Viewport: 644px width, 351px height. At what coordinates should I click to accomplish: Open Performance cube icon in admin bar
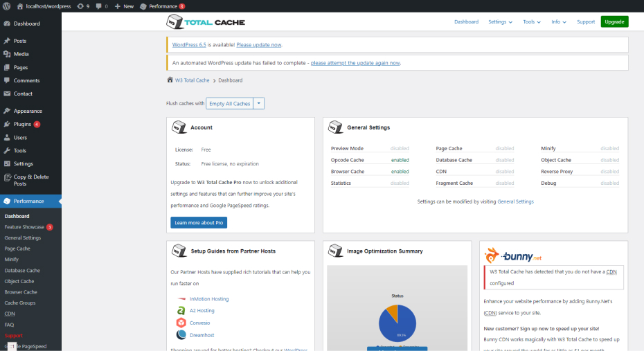(143, 6)
